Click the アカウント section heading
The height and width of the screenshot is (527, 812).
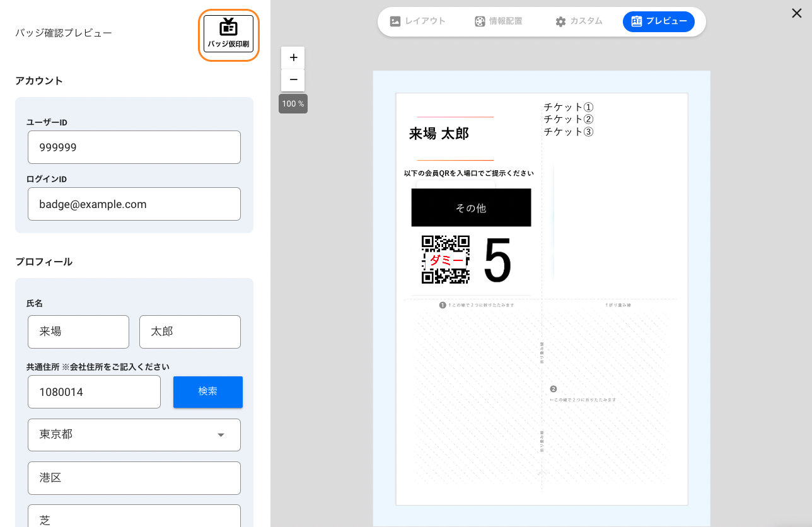click(x=39, y=81)
